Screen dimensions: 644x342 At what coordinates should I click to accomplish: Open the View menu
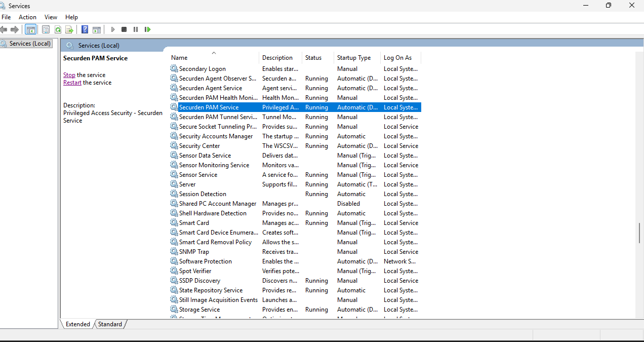[51, 17]
